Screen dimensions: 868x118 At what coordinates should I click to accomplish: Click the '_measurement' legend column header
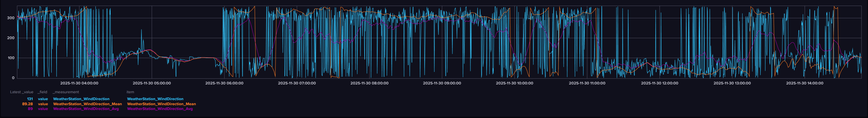(x=65, y=92)
